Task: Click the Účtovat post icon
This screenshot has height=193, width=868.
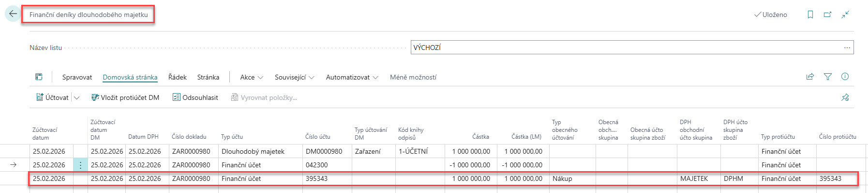Action: tap(40, 97)
